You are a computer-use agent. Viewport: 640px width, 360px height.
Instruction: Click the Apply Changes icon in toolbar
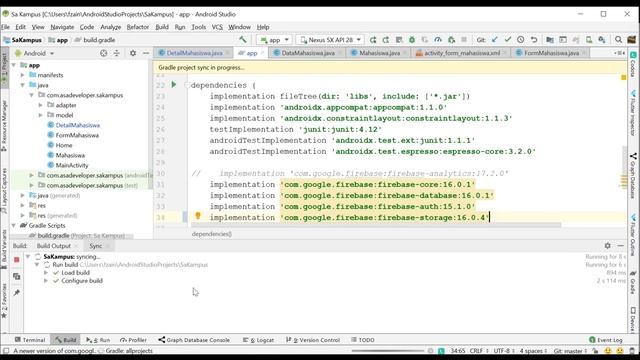point(373,40)
